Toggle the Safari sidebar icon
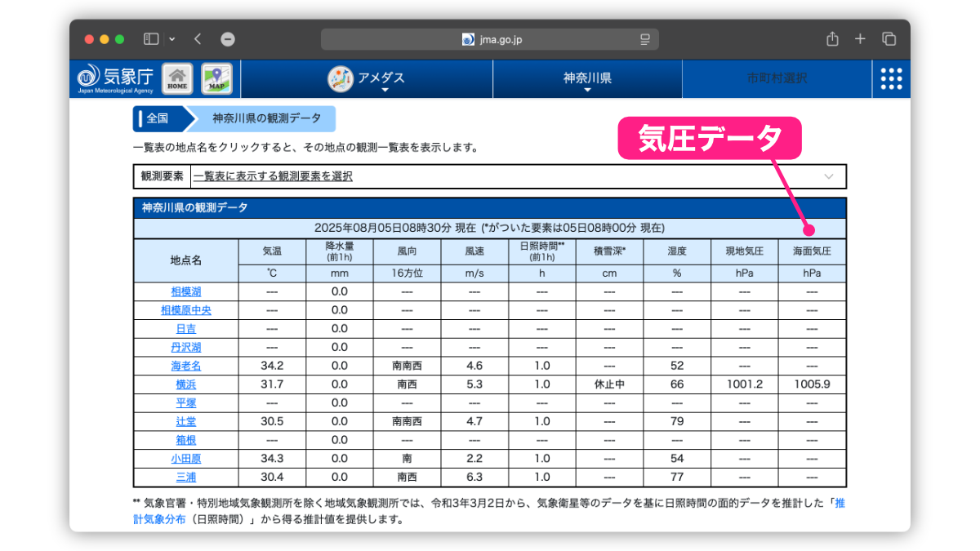This screenshot has width=980, height=551. tap(151, 38)
